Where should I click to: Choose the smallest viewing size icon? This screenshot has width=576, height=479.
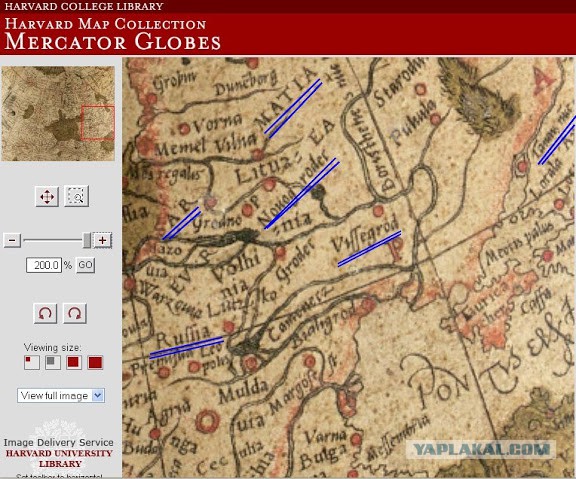(32, 363)
